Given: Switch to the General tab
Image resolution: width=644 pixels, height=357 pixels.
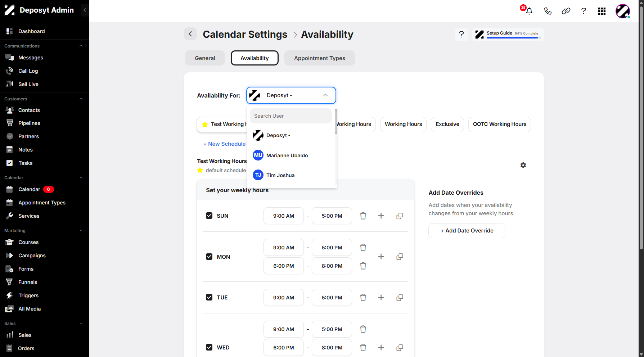Looking at the screenshot, I should (x=205, y=58).
